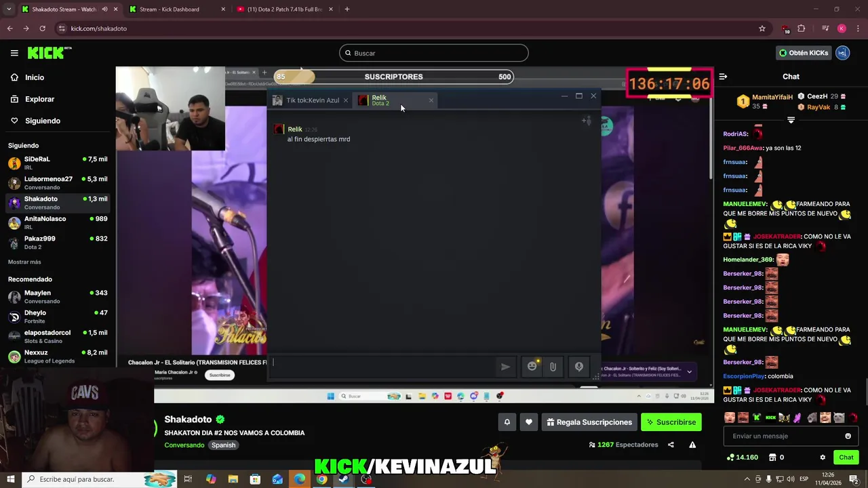Open the user profile avatar menu
Screen dimensions: 868x488
(x=842, y=53)
